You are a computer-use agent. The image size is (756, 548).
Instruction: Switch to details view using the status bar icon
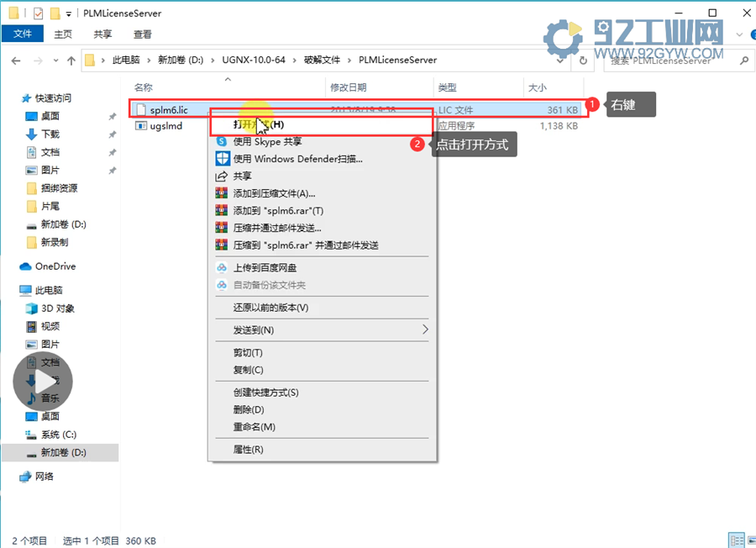click(736, 540)
